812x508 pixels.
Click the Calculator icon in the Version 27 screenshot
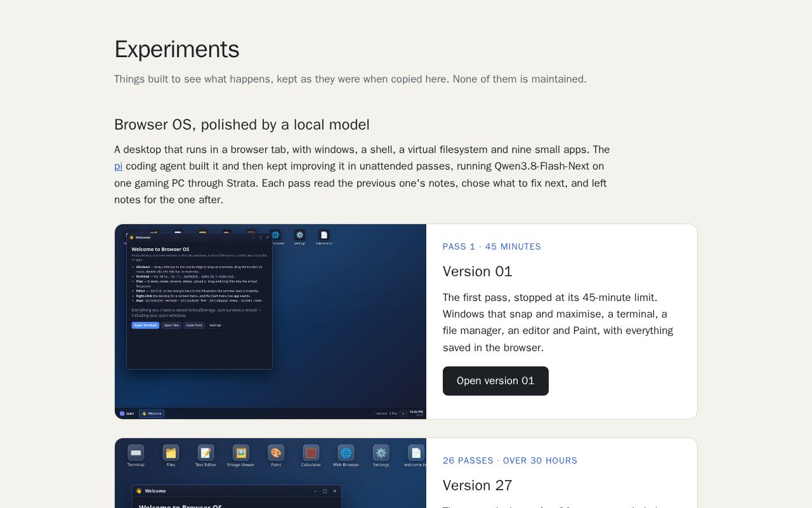tap(311, 452)
